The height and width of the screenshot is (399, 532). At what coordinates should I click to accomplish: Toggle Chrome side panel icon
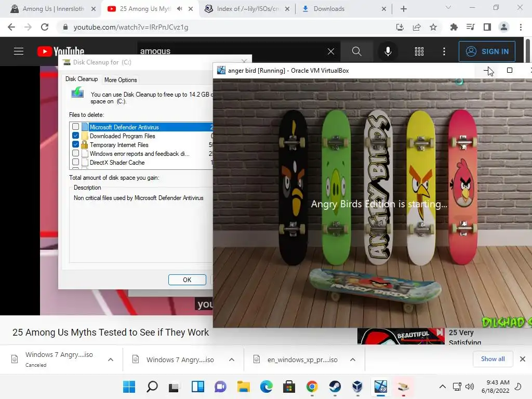tap(487, 27)
